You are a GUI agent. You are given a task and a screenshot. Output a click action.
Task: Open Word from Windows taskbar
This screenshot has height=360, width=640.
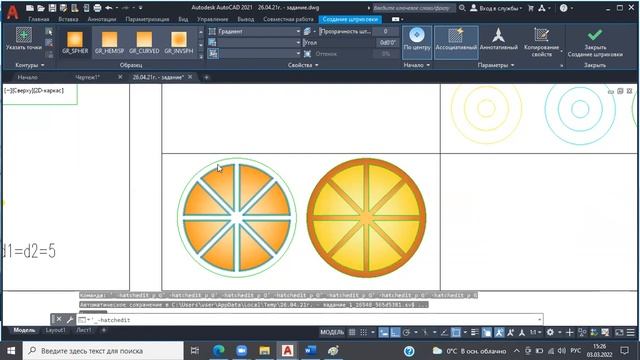click(310, 351)
